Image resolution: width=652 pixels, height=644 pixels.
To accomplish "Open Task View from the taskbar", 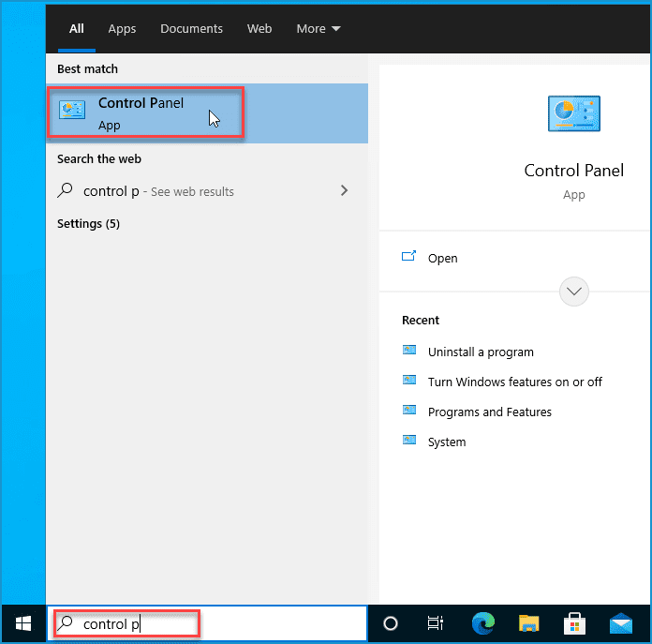I will pos(436,623).
